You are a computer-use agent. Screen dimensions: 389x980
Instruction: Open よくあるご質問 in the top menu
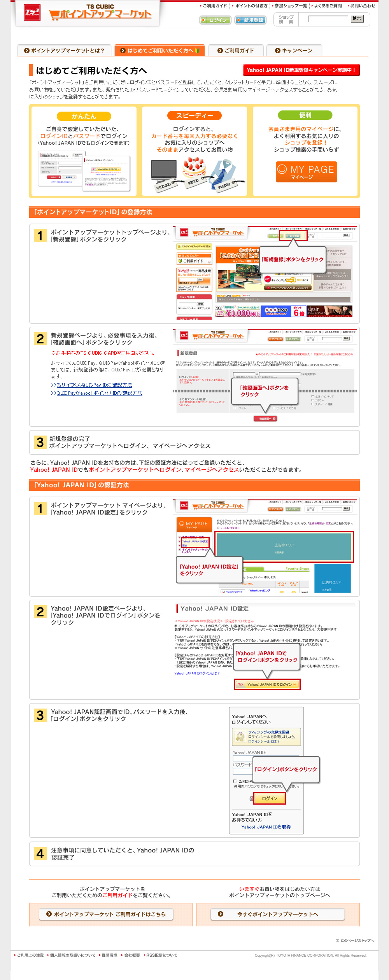pyautogui.click(x=328, y=6)
